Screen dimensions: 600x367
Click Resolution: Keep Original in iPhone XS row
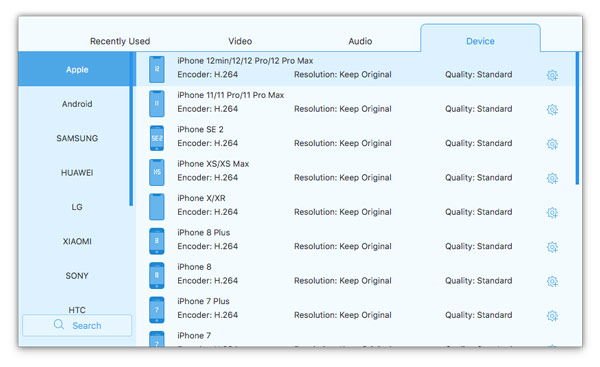coord(342,178)
